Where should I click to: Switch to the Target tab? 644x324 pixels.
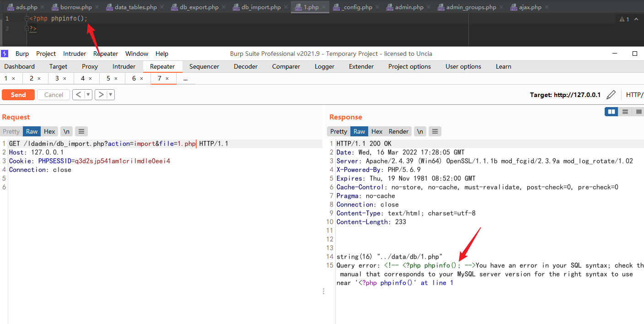[x=58, y=66]
